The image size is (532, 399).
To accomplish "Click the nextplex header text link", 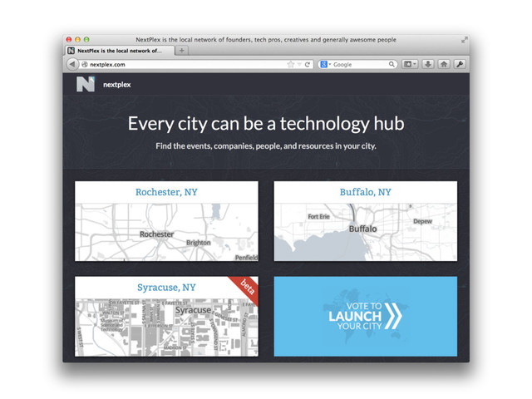I will click(116, 85).
